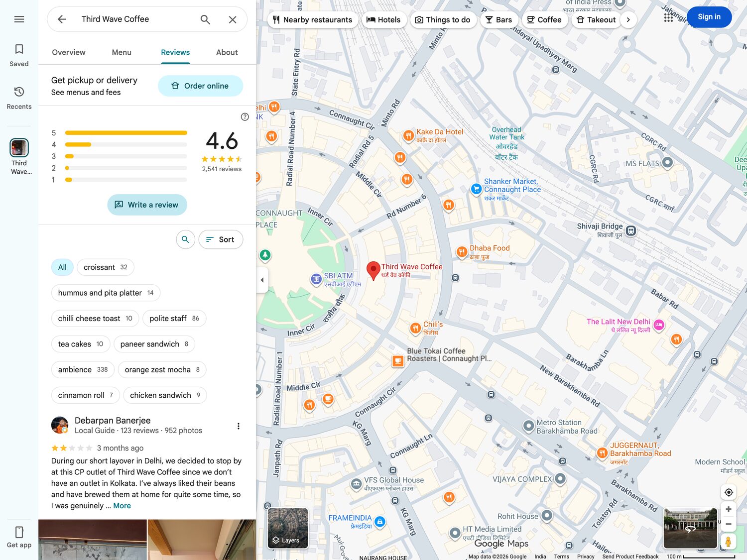Expand the review with More link
The width and height of the screenshot is (747, 560).
click(122, 506)
